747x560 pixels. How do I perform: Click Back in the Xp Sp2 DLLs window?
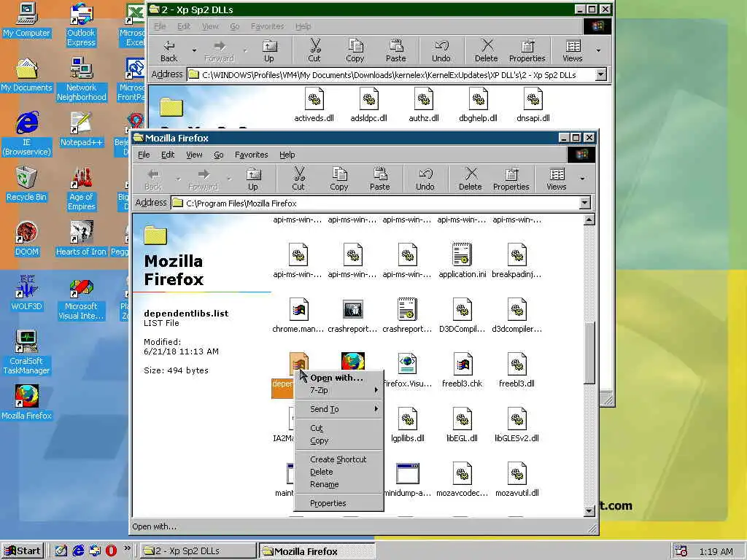pyautogui.click(x=169, y=50)
